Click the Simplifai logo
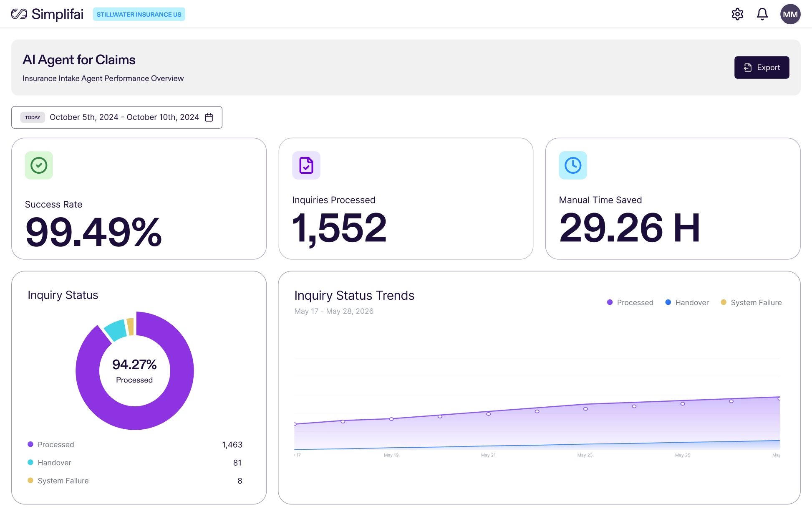Viewport: 812px width, 522px height. [x=47, y=14]
